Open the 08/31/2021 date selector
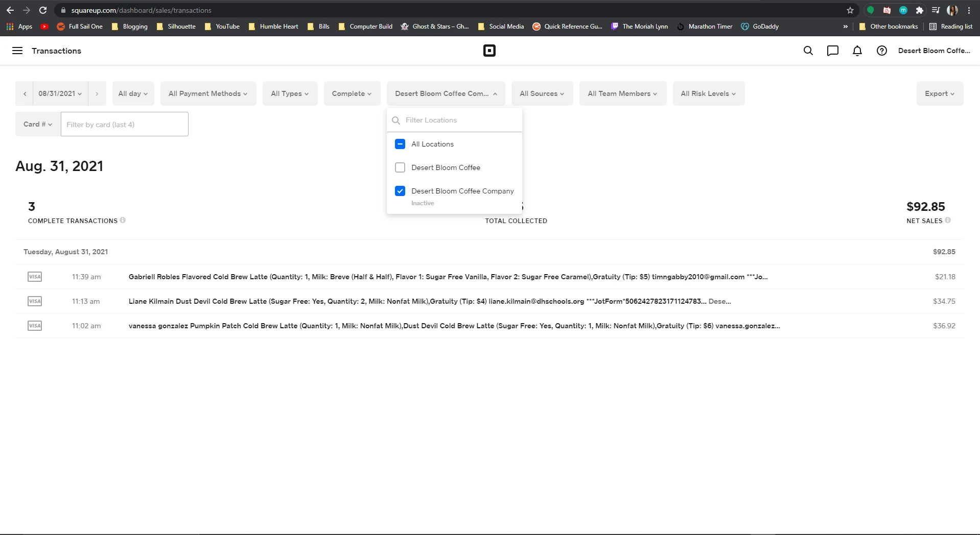Viewport: 980px width, 535px height. [x=59, y=93]
